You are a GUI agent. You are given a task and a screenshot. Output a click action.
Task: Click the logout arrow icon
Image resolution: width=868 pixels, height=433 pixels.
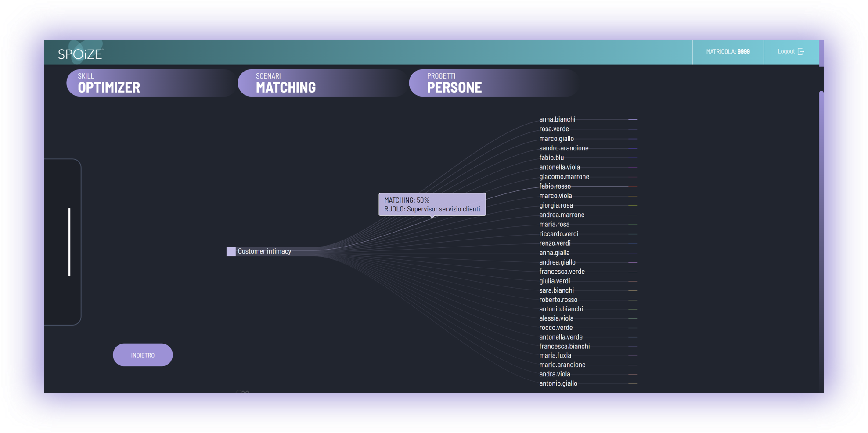(x=801, y=52)
